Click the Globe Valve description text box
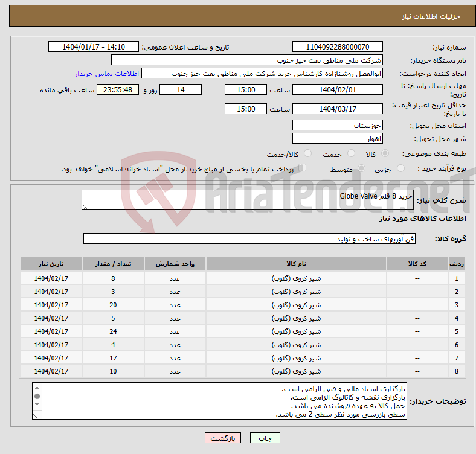 248,200
